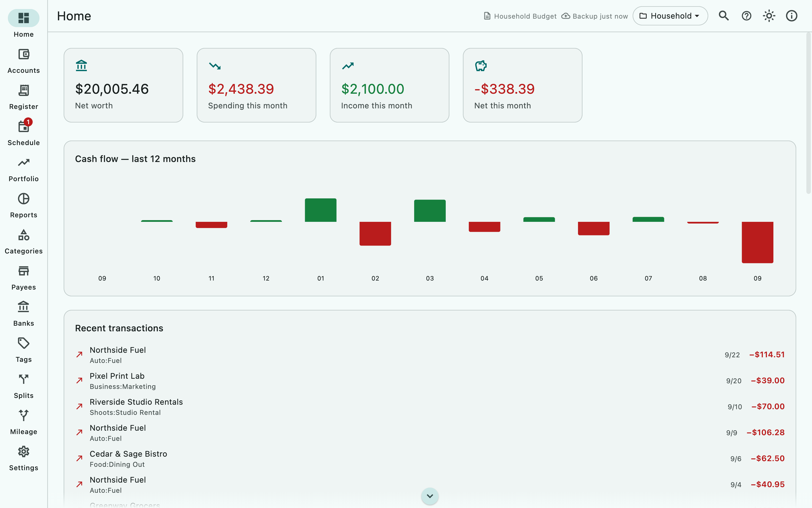Open the Categories shapes icon
Screen dimensions: 812x508
23,235
